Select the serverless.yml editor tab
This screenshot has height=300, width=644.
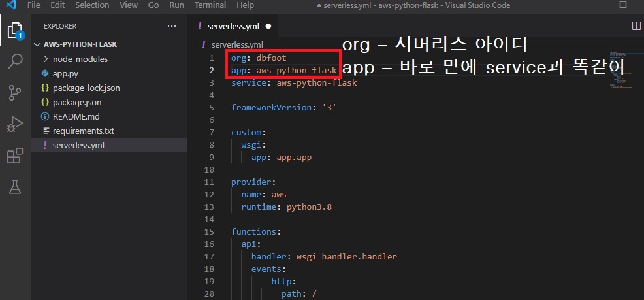pos(233,26)
